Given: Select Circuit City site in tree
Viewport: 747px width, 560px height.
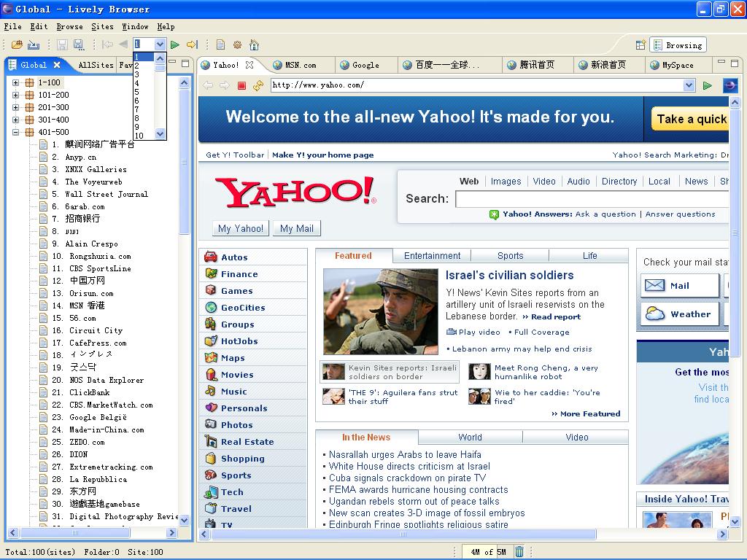Looking at the screenshot, I should (96, 330).
